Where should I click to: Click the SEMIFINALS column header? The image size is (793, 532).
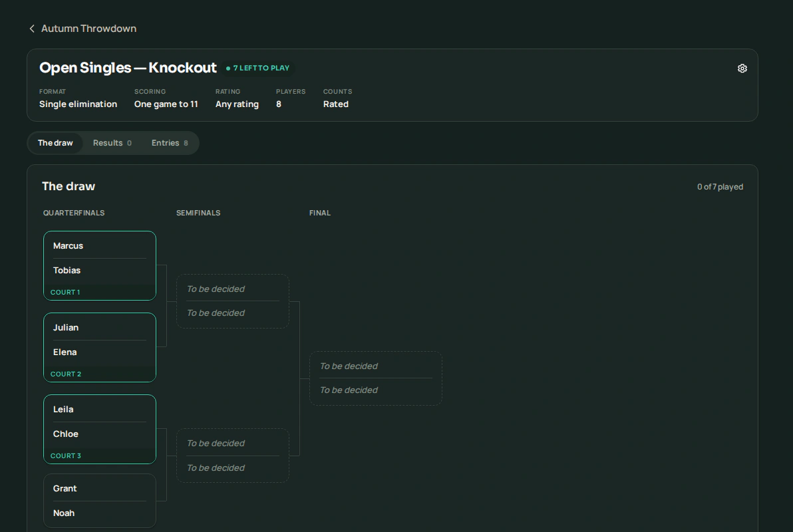[198, 213]
